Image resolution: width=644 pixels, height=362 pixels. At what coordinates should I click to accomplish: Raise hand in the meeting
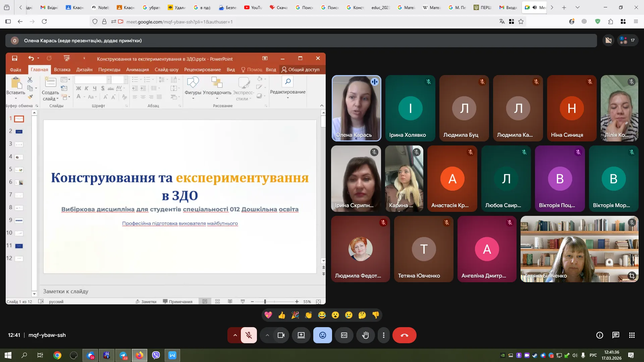[x=365, y=335]
